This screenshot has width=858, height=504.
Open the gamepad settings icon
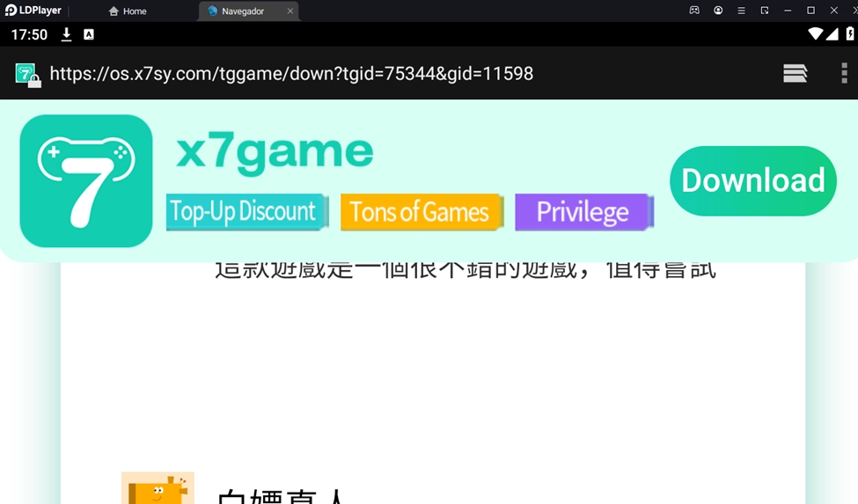coord(694,11)
